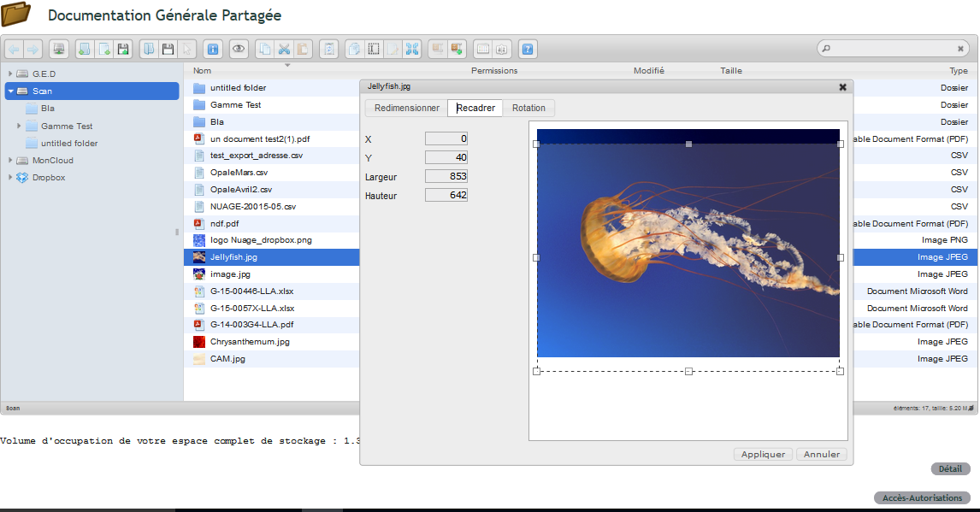This screenshot has width=980, height=512.
Task: Click the select-all dotted rectangle icon
Action: [x=374, y=49]
